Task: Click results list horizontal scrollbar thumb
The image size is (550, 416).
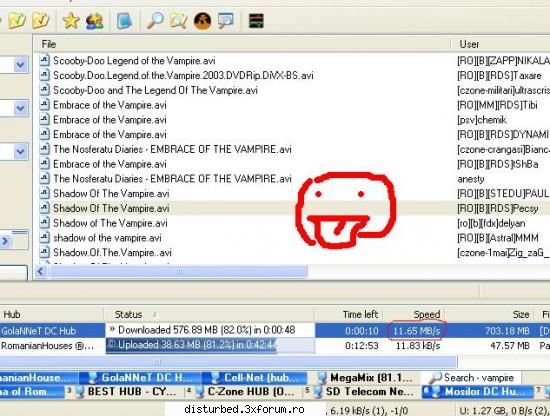Action: 179,271
